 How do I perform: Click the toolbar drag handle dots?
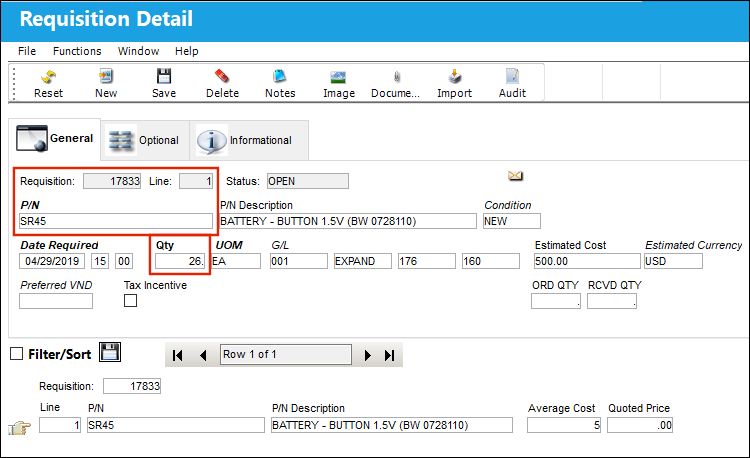tap(14, 83)
